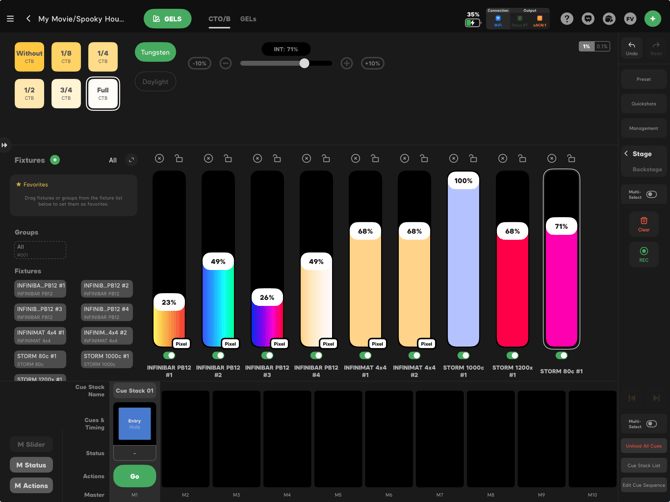Click the Undo button
The height and width of the screenshot is (502, 670).
click(x=632, y=48)
